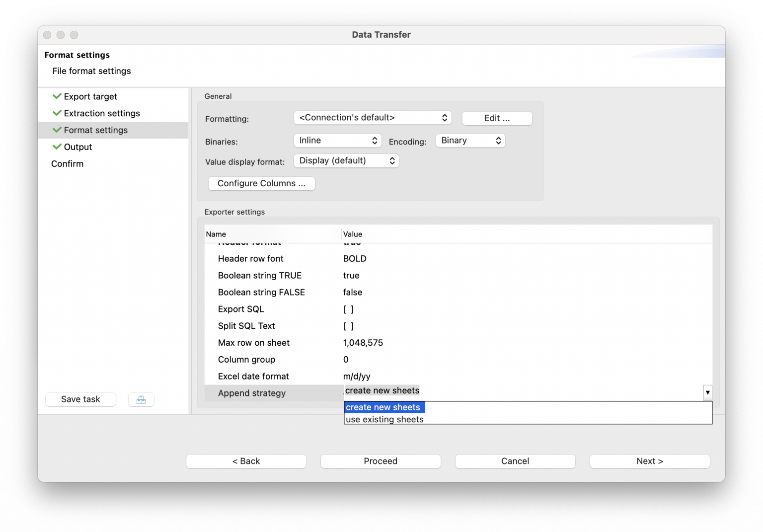Jump to the Confirm step
This screenshot has height=532, width=763.
point(67,164)
